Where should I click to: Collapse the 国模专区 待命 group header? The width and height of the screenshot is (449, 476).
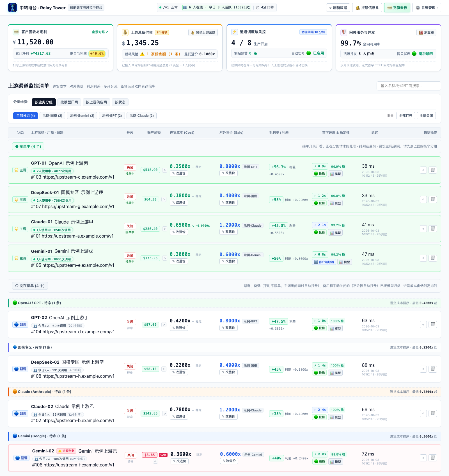[x=224, y=347]
